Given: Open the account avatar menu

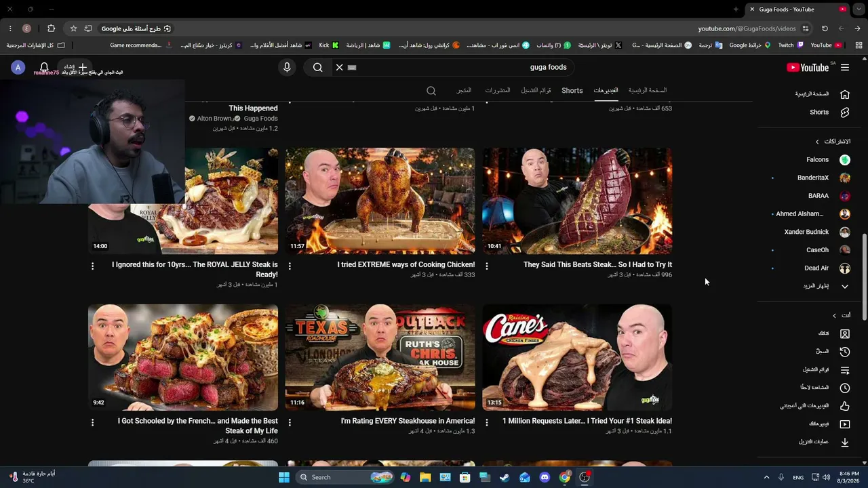Looking at the screenshot, I should point(18,67).
